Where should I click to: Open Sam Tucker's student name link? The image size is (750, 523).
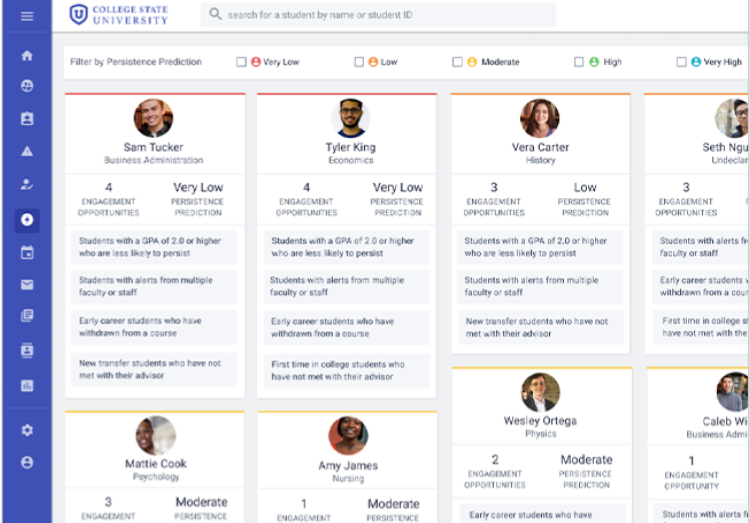pos(153,147)
